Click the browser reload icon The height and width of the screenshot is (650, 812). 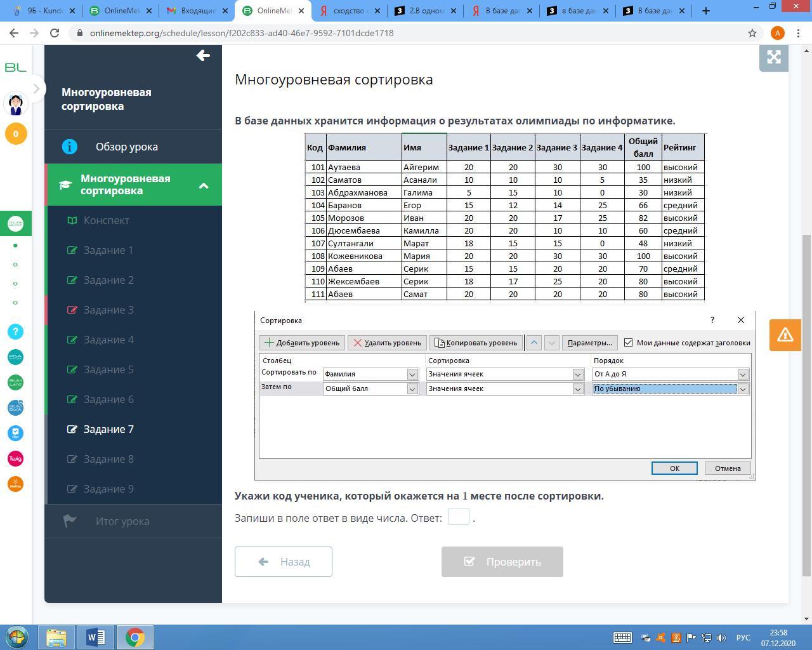click(55, 33)
